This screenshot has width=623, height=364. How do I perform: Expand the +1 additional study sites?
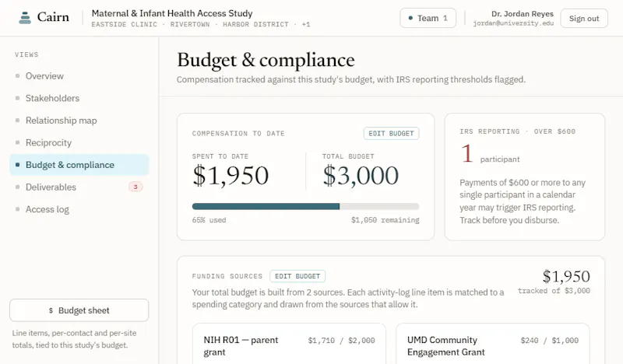(306, 25)
